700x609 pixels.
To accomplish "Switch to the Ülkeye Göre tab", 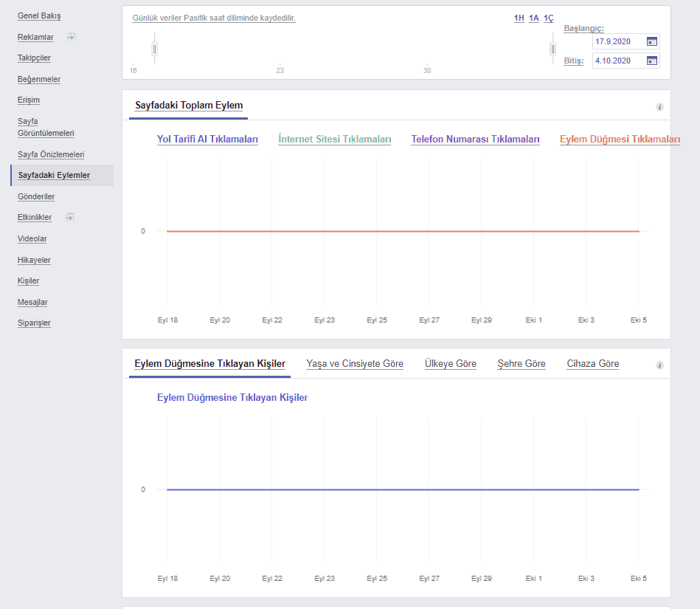I will pyautogui.click(x=451, y=364).
